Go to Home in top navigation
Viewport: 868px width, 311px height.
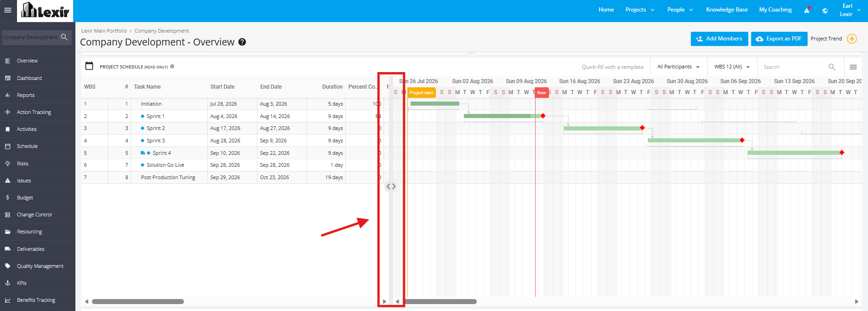click(606, 10)
